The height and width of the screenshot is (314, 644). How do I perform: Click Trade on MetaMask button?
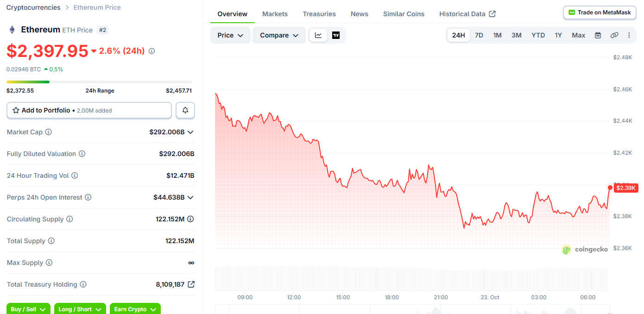click(600, 13)
